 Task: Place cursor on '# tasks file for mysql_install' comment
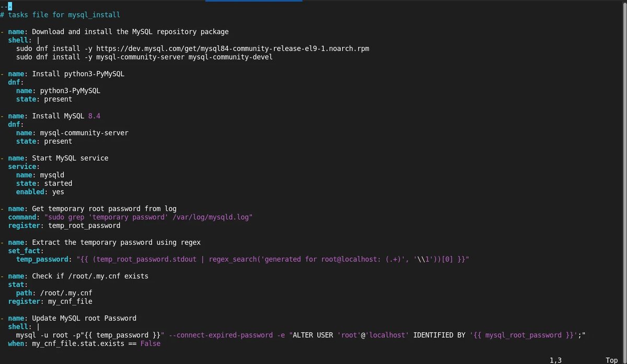click(x=60, y=15)
